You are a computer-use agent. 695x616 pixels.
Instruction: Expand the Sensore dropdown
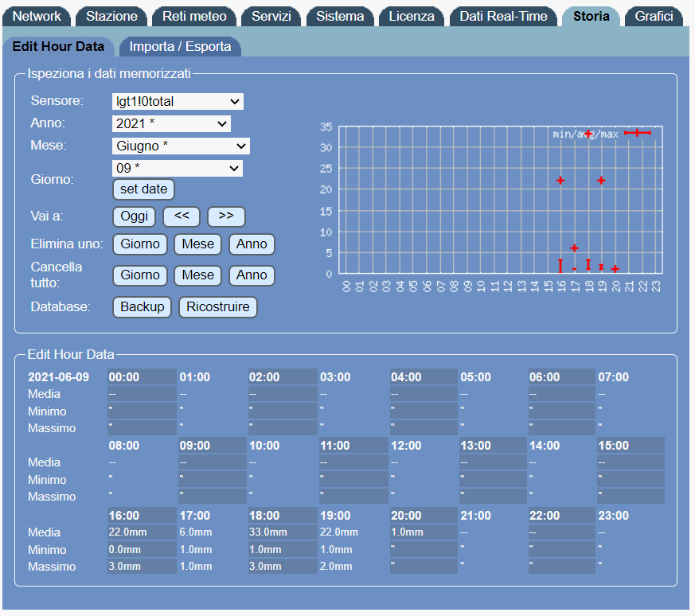(x=178, y=102)
